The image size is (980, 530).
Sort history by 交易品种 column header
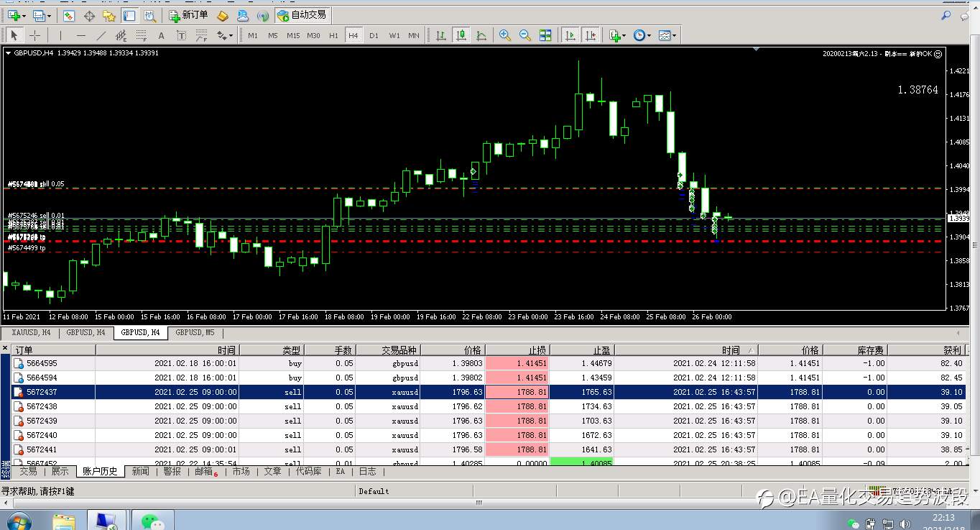point(387,350)
